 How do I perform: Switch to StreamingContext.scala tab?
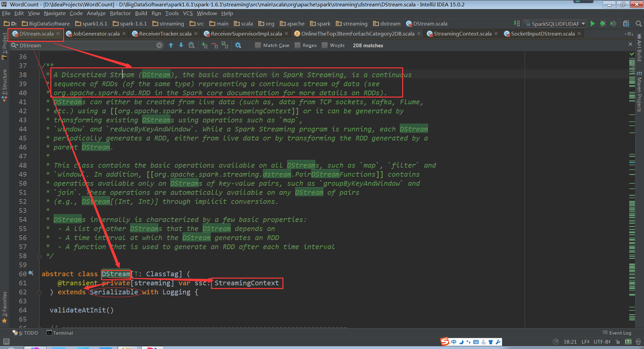click(463, 34)
